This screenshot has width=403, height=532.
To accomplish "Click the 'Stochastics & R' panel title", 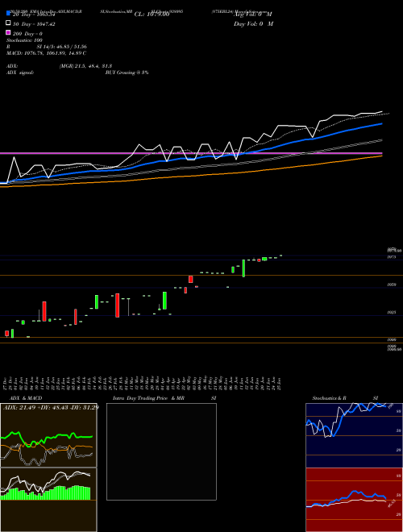I will pyautogui.click(x=330, y=398).
